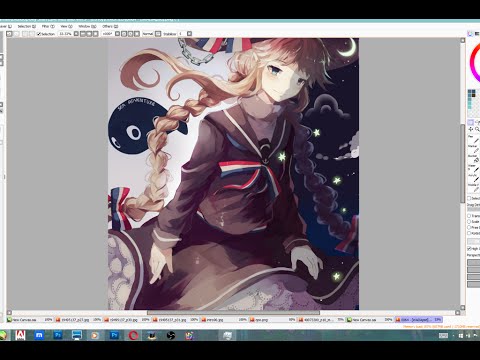The width and height of the screenshot is (480, 360).
Task: Click the Redo button in the toolbar
Action: (x=16, y=34)
